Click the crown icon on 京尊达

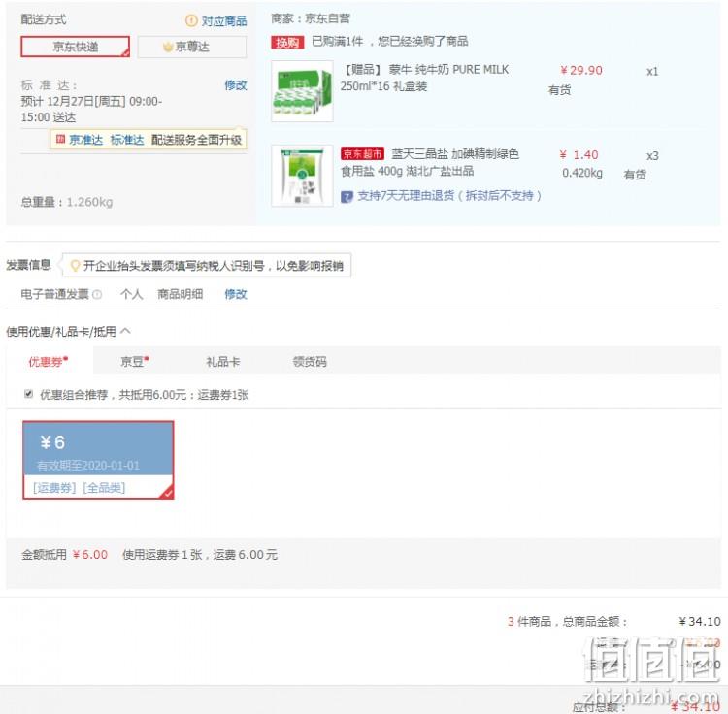click(168, 47)
